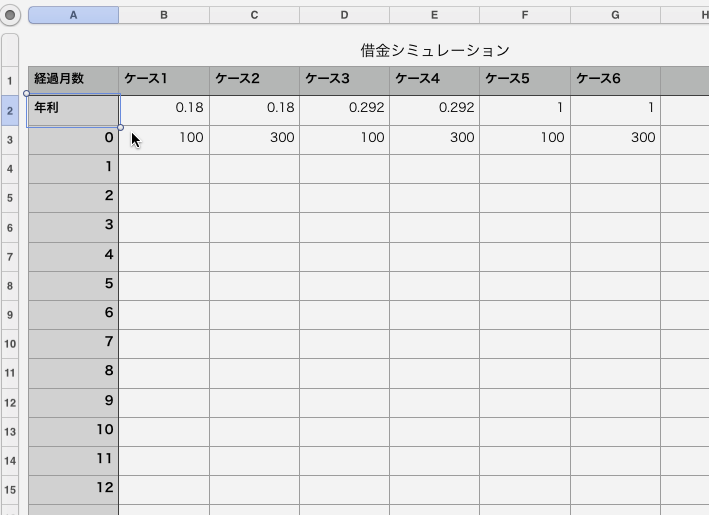Select ケース6 interest rate cell 1
709x515 pixels.
615,110
